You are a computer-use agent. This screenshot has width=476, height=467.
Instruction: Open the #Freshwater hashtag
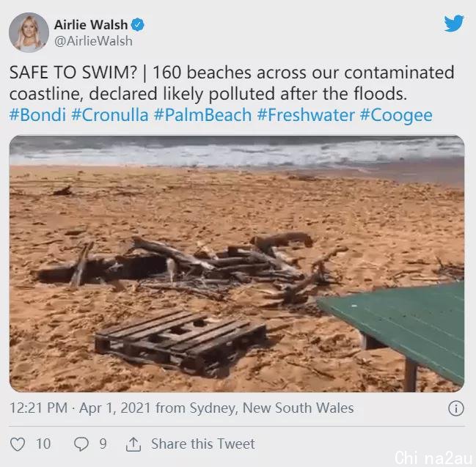[x=306, y=114]
